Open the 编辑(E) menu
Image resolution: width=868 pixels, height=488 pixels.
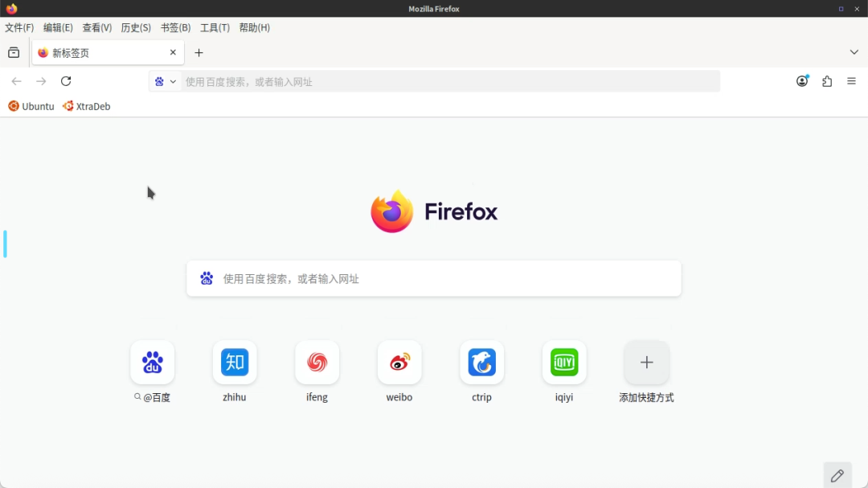tap(58, 27)
